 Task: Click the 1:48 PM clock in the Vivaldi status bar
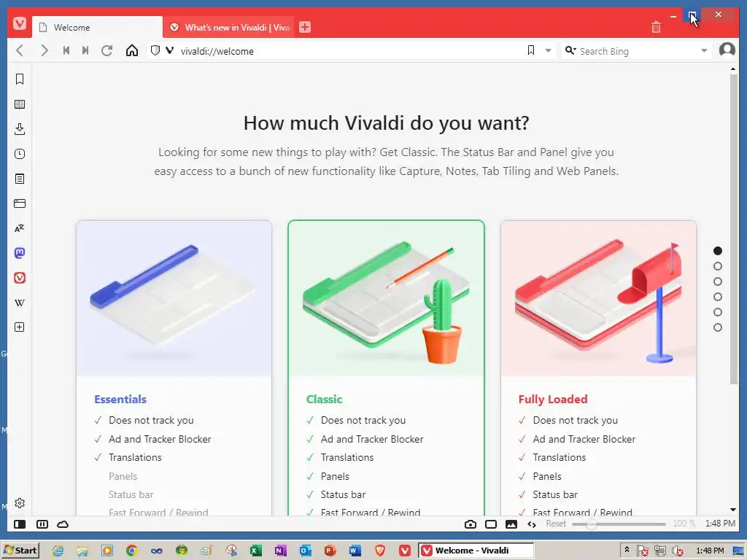pos(720,524)
